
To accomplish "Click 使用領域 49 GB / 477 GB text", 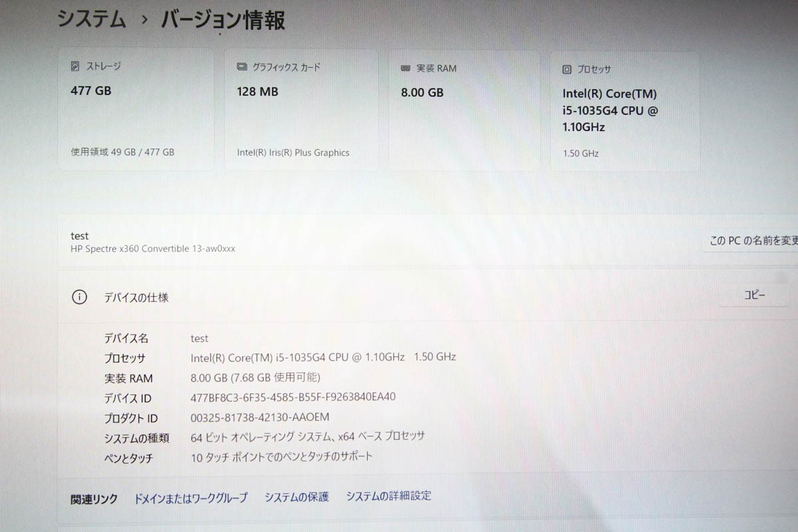I will coord(122,152).
